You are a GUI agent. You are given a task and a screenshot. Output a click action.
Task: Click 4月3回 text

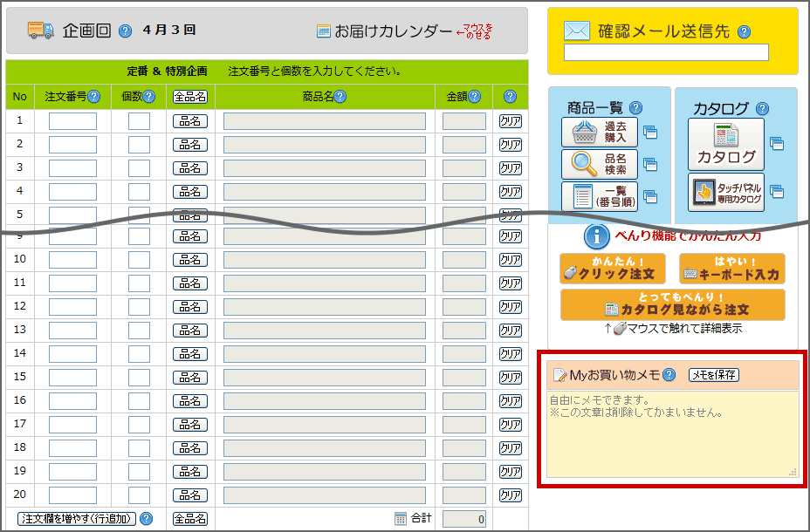169,30
